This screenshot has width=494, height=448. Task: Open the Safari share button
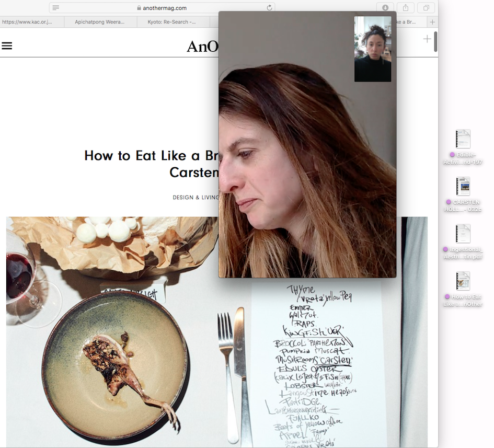pos(406,7)
